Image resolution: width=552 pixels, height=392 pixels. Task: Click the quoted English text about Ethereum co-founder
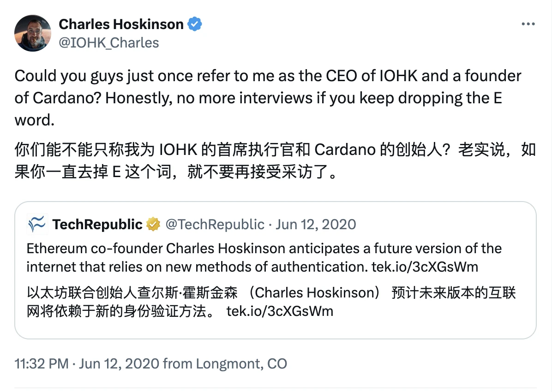pyautogui.click(x=264, y=257)
